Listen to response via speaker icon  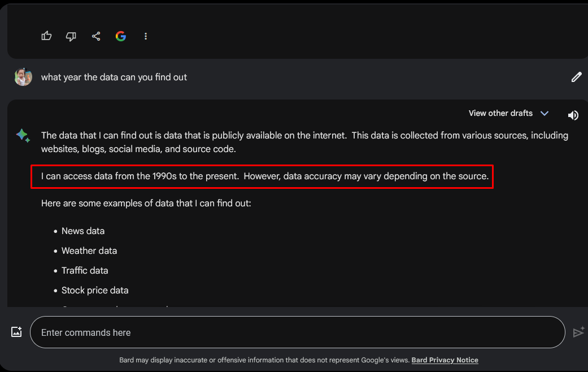(573, 115)
